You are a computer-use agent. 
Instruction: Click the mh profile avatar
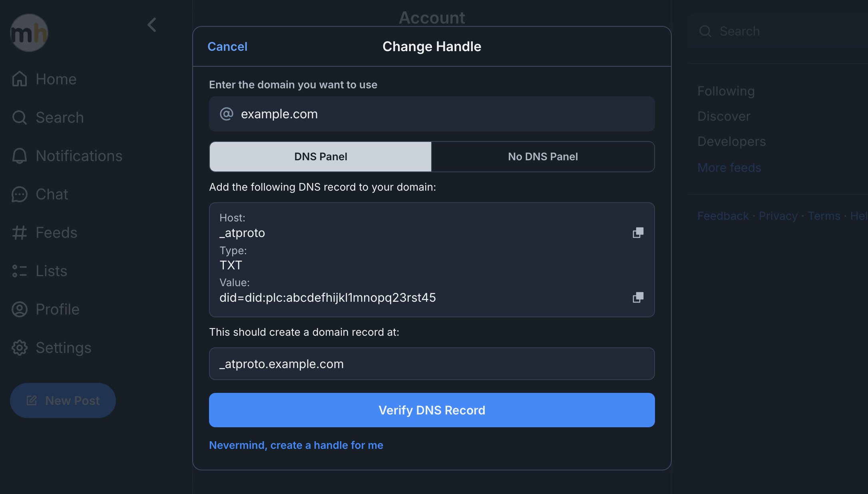coord(29,33)
